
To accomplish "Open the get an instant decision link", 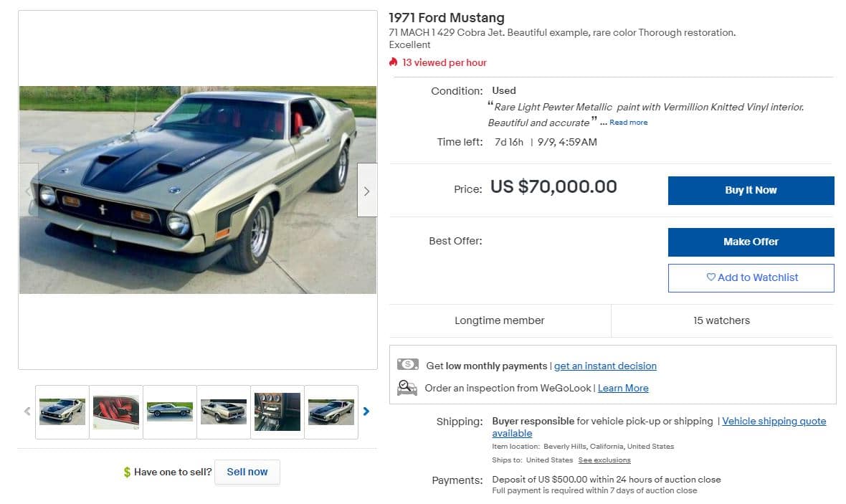I will tap(605, 366).
